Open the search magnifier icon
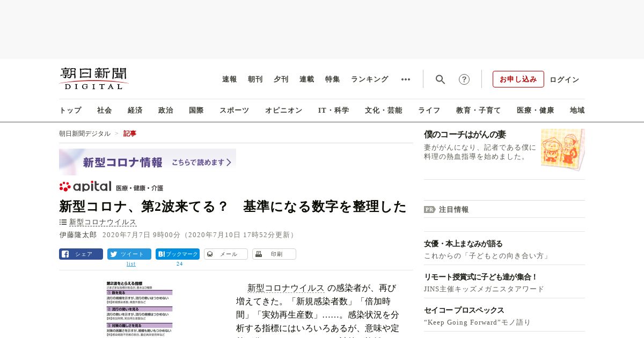 tap(440, 79)
